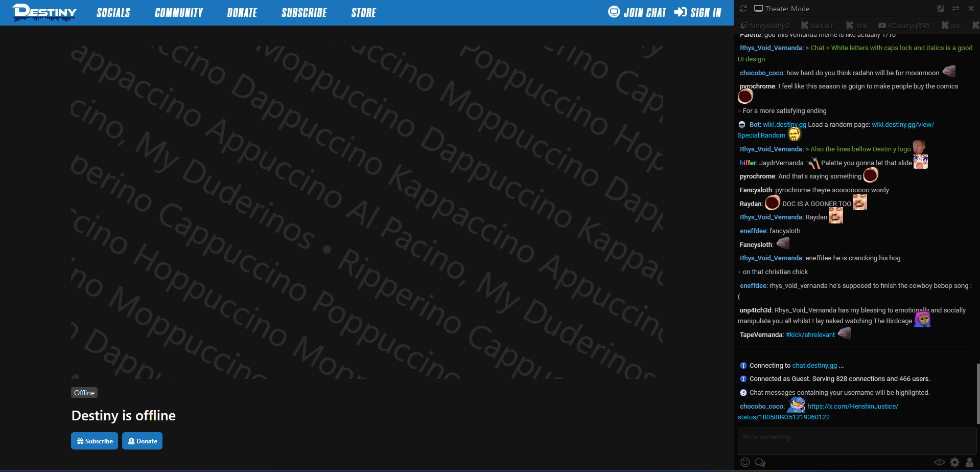Open the chat.destiny.gg link in the status message

point(814,366)
